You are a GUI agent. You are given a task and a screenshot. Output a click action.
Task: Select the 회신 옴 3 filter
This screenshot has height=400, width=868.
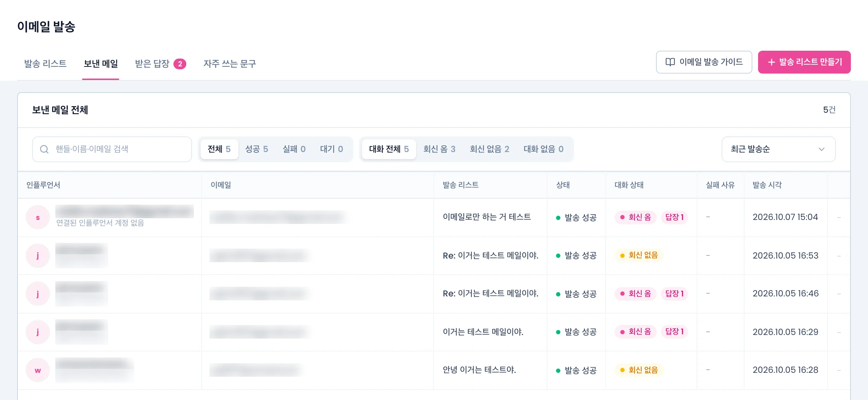point(439,149)
